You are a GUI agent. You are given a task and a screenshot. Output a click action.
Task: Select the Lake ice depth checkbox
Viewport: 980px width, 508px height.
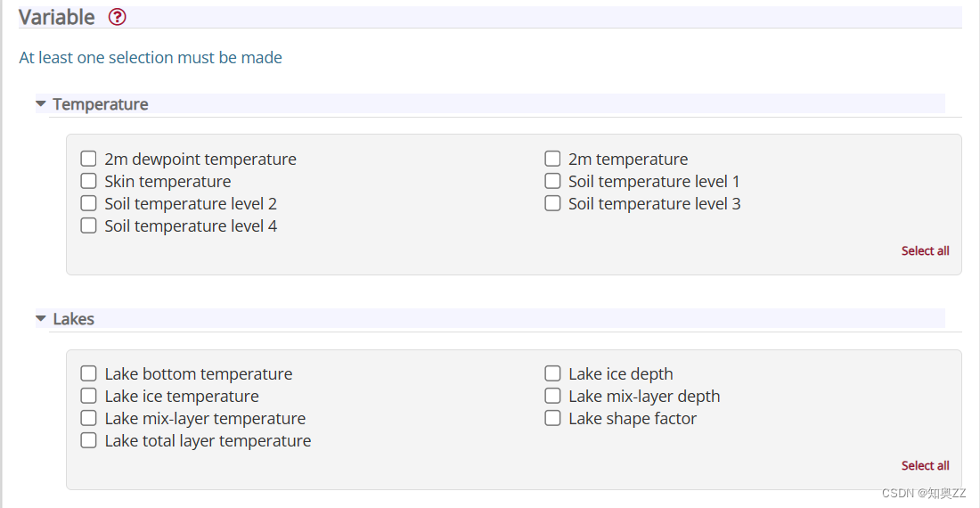552,374
